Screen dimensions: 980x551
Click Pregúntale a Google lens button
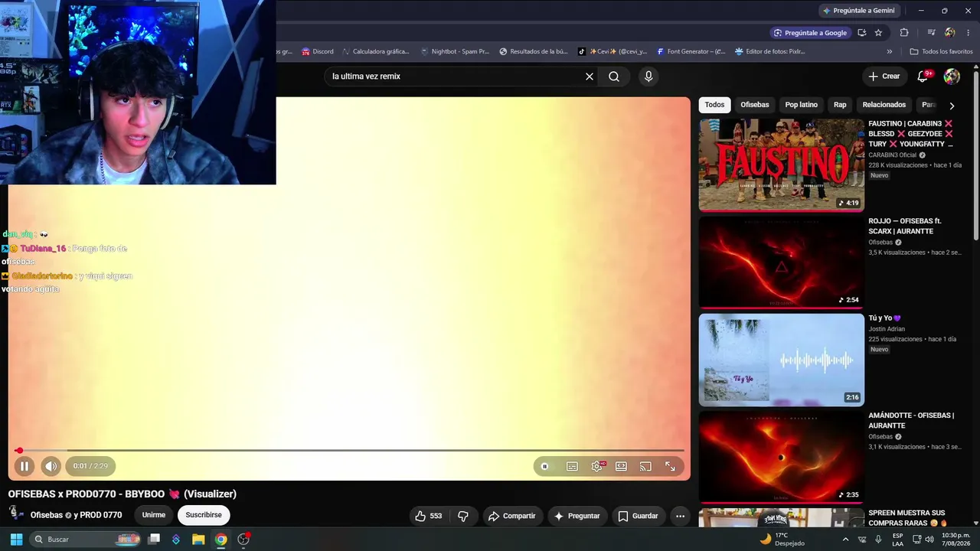pyautogui.click(x=810, y=33)
